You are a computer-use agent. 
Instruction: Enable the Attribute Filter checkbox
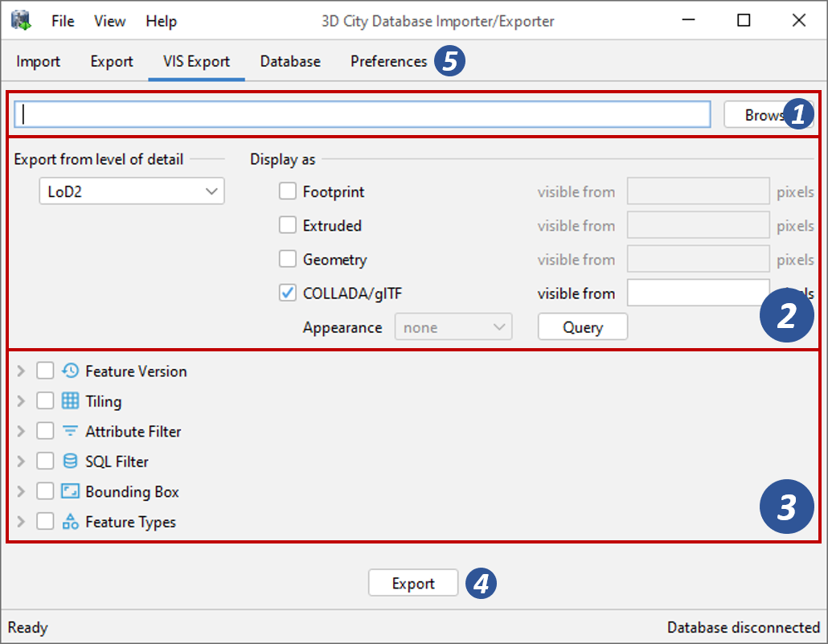pyautogui.click(x=45, y=431)
